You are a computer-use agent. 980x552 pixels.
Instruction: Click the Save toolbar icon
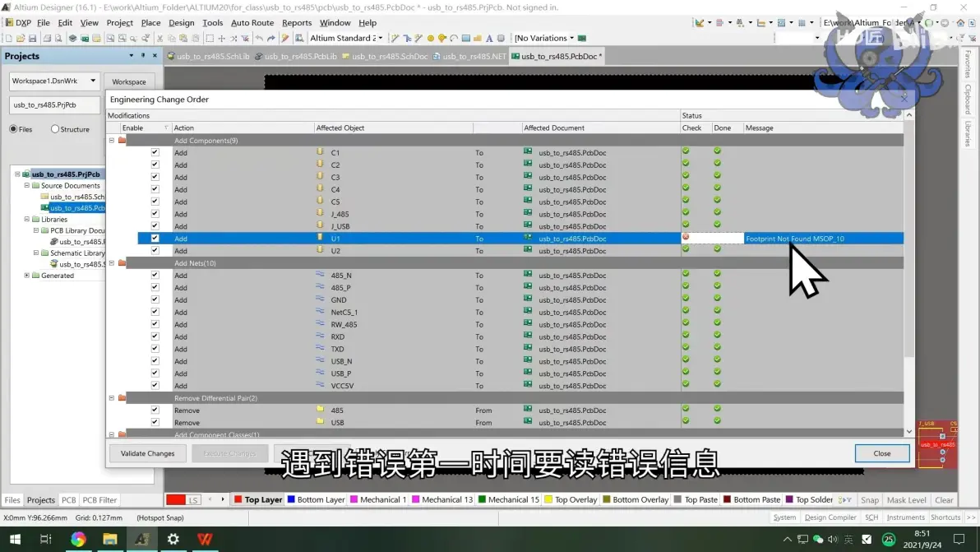coord(33,38)
